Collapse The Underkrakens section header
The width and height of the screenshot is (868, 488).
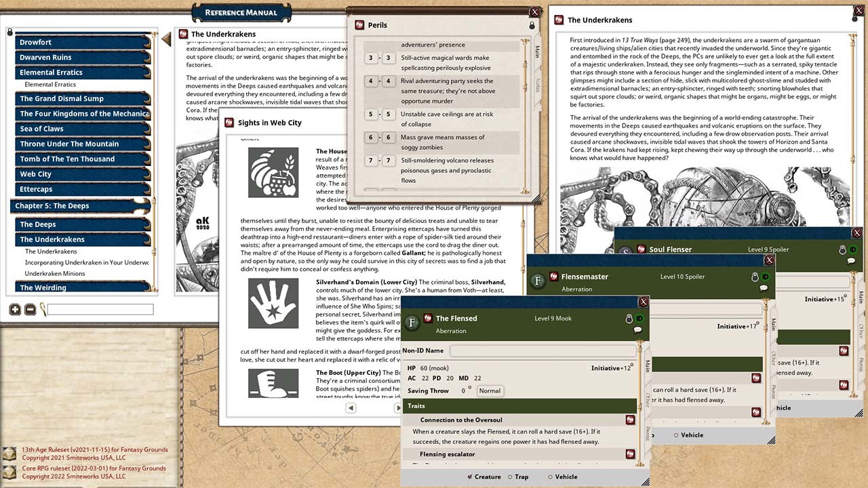[x=82, y=239]
